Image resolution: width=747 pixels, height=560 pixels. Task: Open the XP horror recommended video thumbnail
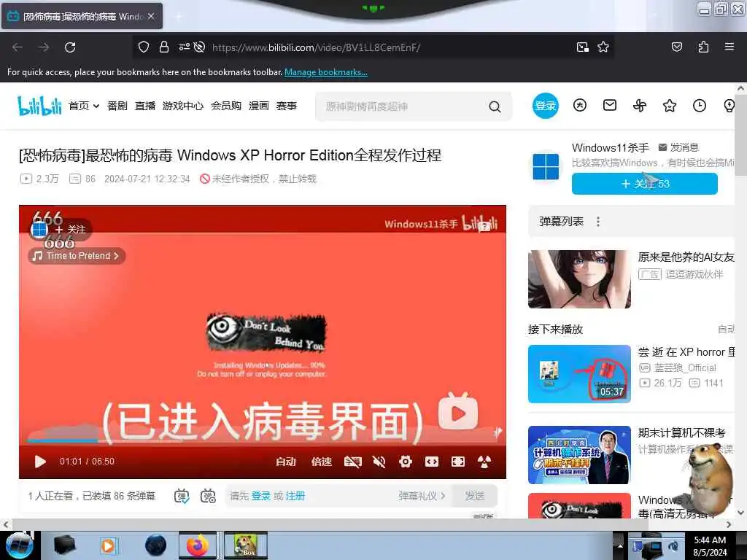point(579,374)
